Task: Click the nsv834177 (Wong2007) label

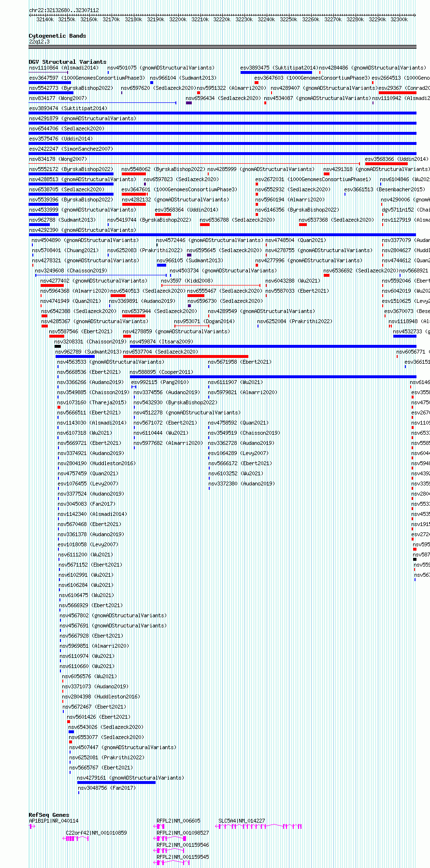Action: [58, 99]
